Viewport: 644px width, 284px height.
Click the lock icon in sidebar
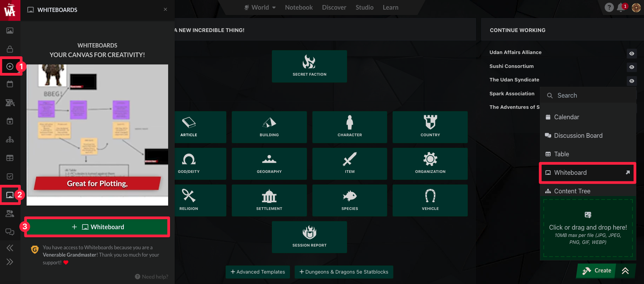[10, 49]
